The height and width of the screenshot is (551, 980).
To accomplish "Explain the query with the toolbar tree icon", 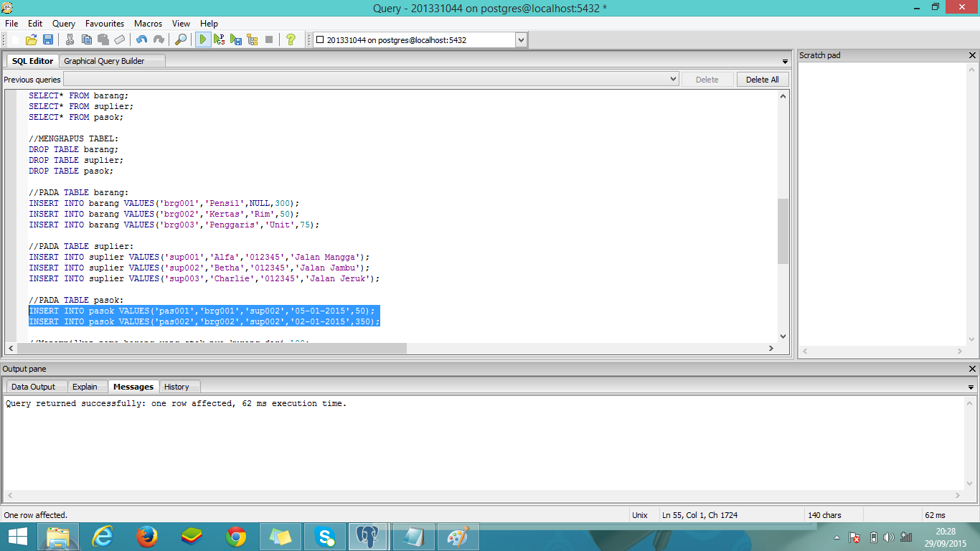I will (253, 39).
